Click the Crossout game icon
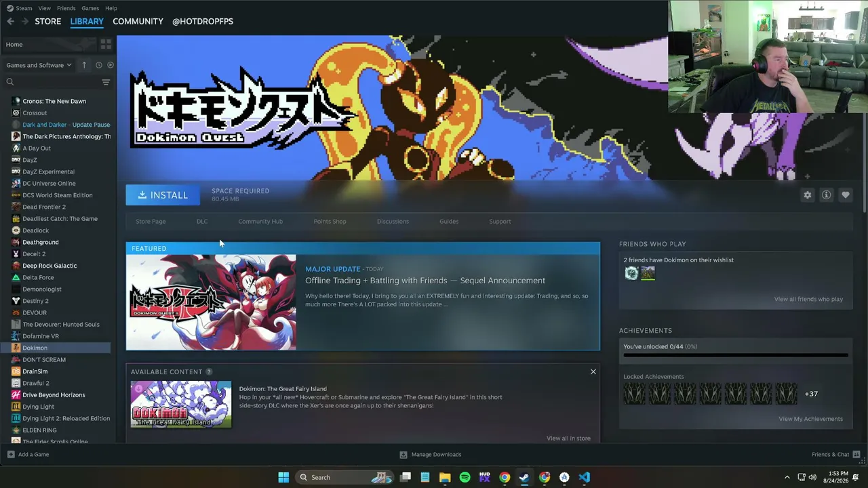Viewport: 868px width, 488px height. (x=16, y=113)
